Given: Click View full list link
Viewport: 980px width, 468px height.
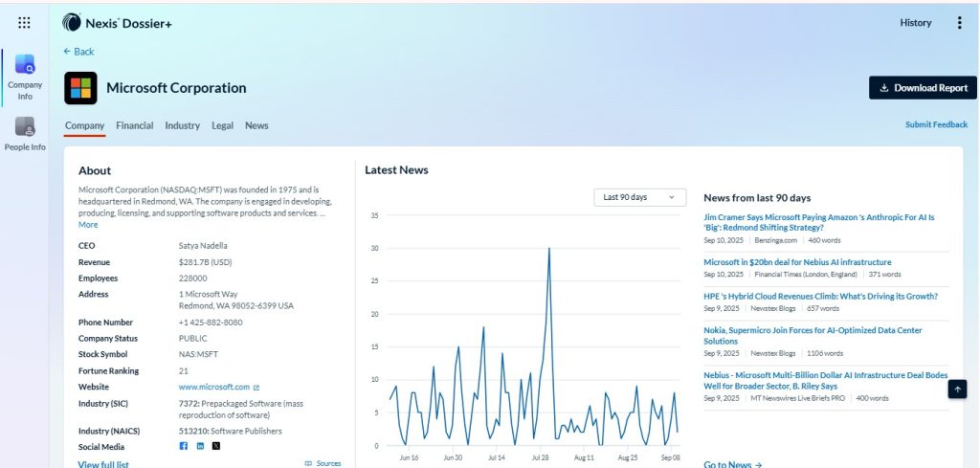Looking at the screenshot, I should point(103,464).
